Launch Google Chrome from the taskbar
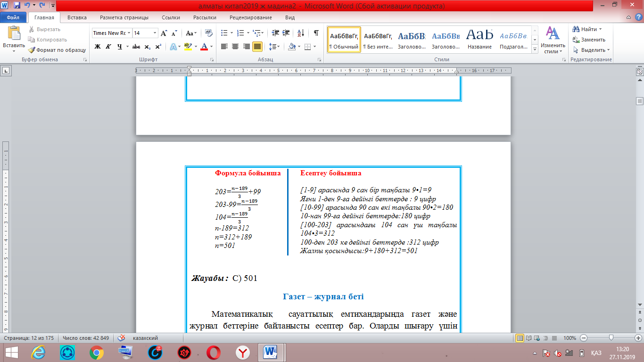Image resolution: width=644 pixels, height=362 pixels. [x=97, y=353]
